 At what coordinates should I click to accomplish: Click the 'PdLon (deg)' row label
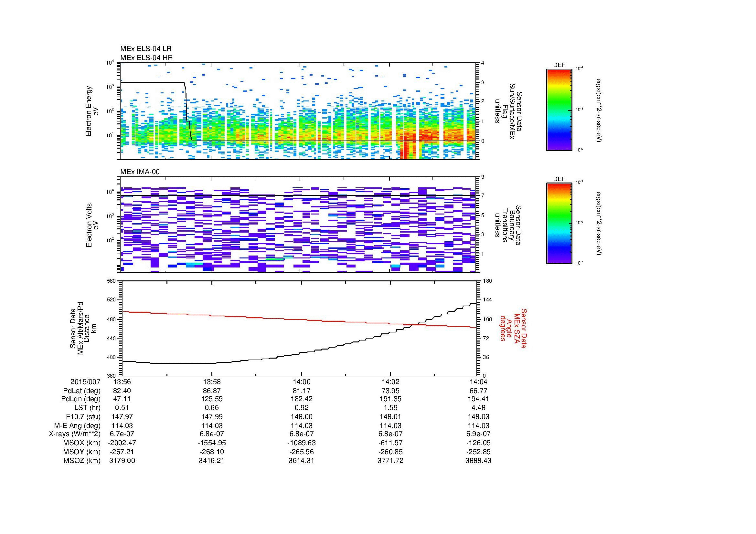point(81,399)
